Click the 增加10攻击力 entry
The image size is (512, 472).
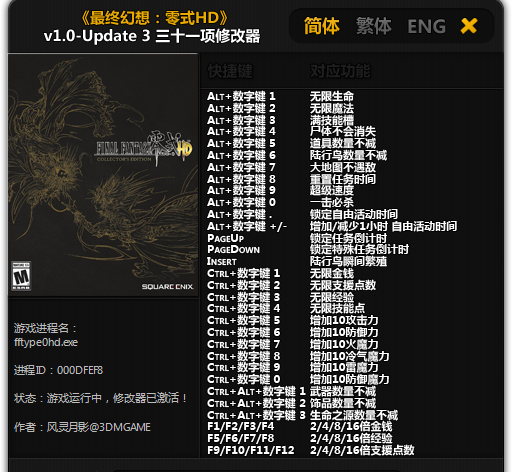[344, 320]
